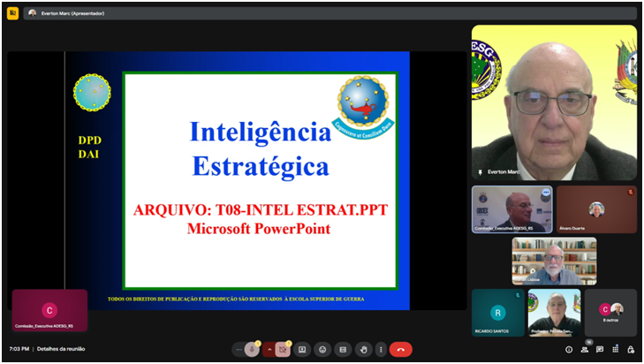
Task: Toggle the microphone mute button
Action: point(252,349)
